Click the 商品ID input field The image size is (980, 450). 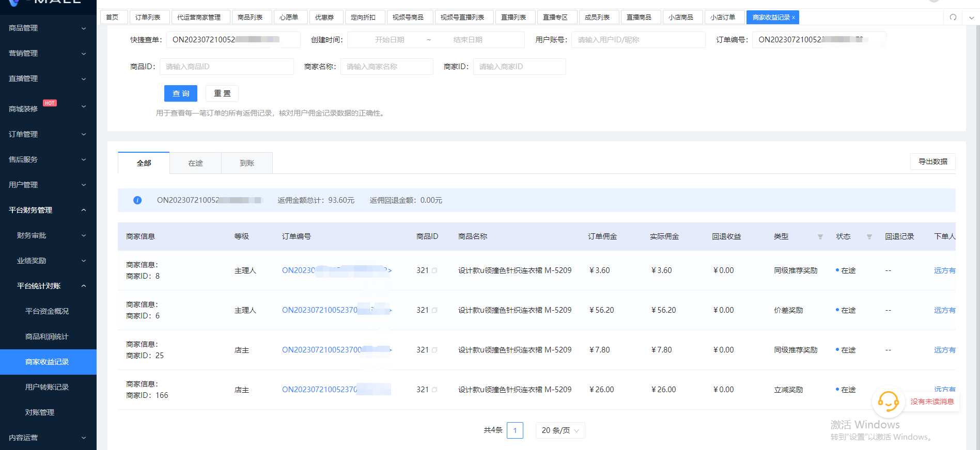point(227,67)
